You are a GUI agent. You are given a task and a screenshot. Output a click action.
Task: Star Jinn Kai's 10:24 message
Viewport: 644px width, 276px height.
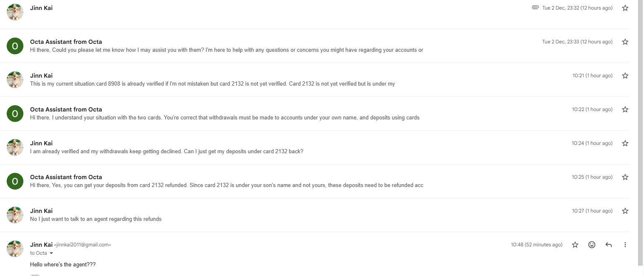pos(625,143)
